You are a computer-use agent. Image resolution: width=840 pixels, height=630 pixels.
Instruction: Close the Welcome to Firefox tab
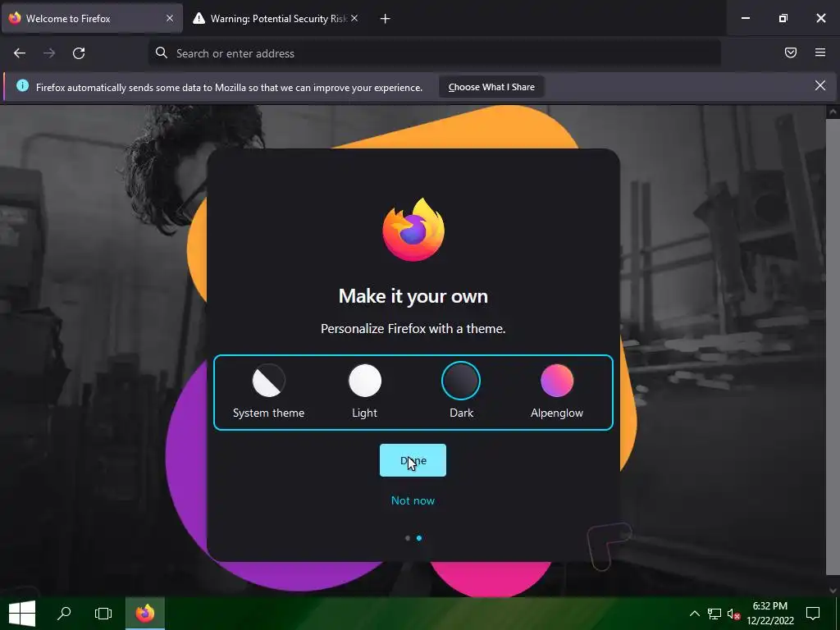[x=170, y=18]
